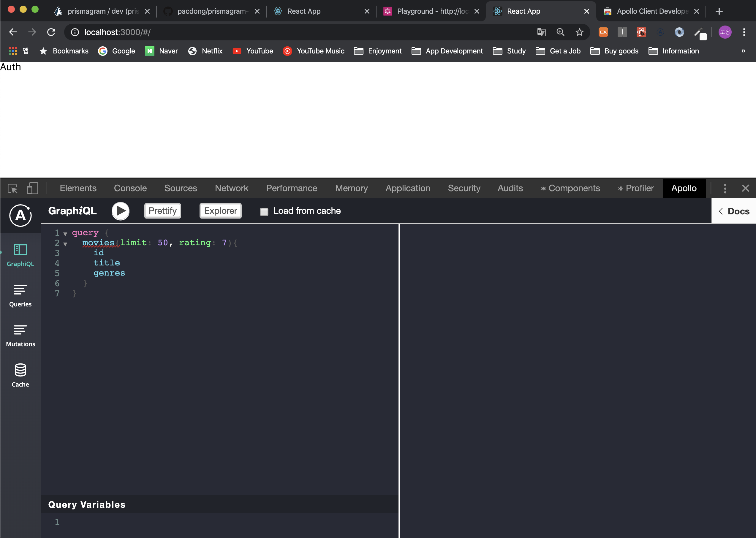Open the Google bookmark

117,51
